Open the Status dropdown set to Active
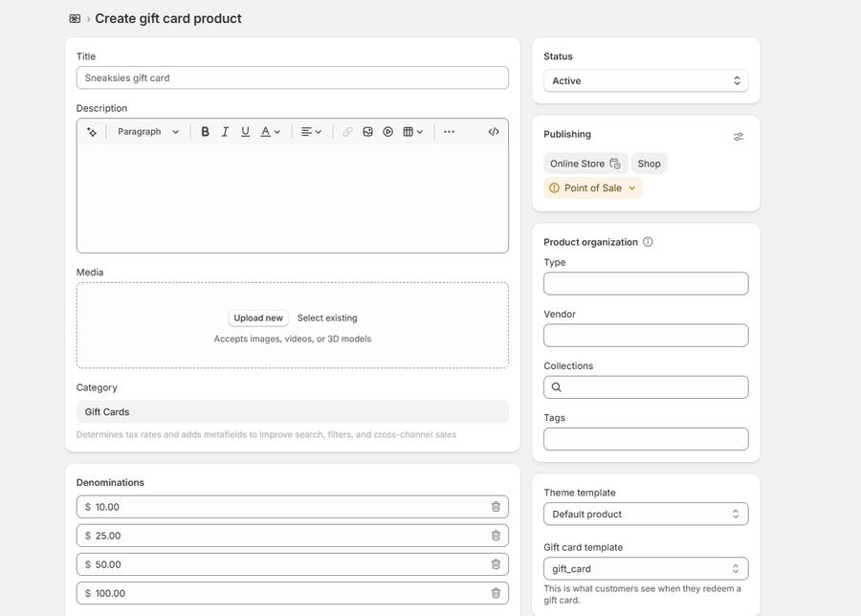The height and width of the screenshot is (616, 861). coord(646,81)
